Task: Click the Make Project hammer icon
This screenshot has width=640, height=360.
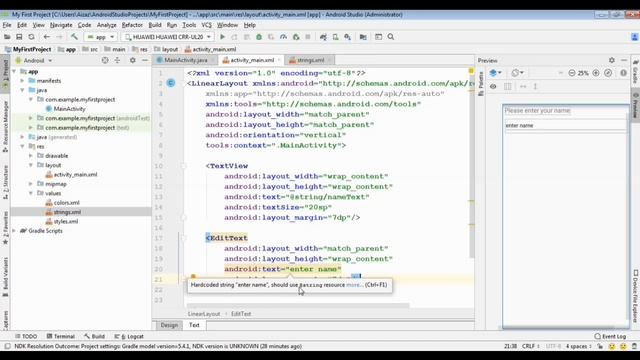Action: [x=74, y=37]
